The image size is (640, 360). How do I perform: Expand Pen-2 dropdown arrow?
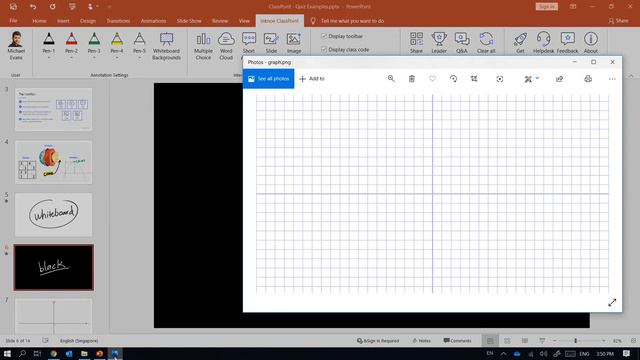(71, 58)
